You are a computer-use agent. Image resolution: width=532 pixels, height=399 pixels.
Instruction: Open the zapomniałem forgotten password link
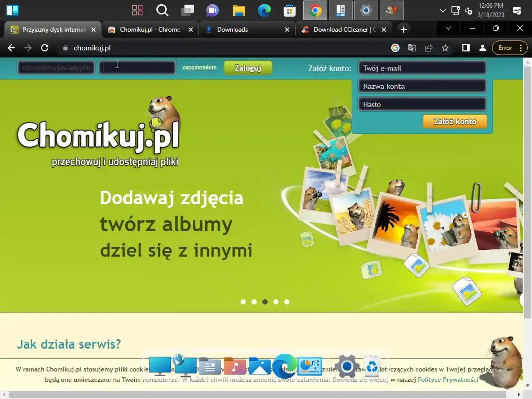tap(199, 67)
